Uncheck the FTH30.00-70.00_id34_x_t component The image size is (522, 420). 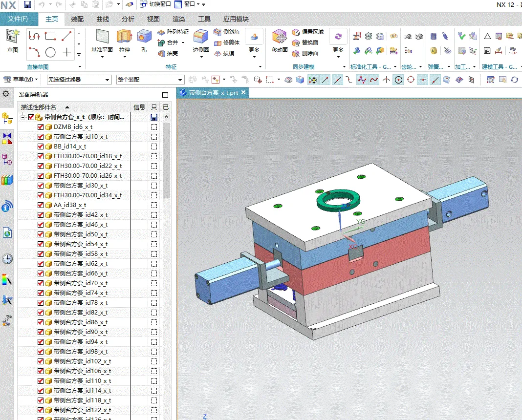tap(41, 195)
